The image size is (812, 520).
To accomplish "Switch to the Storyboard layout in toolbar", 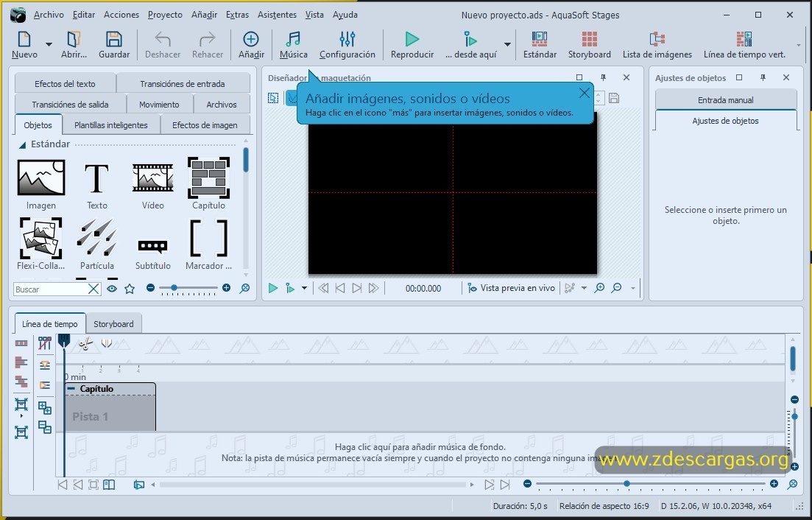I will pyautogui.click(x=590, y=45).
